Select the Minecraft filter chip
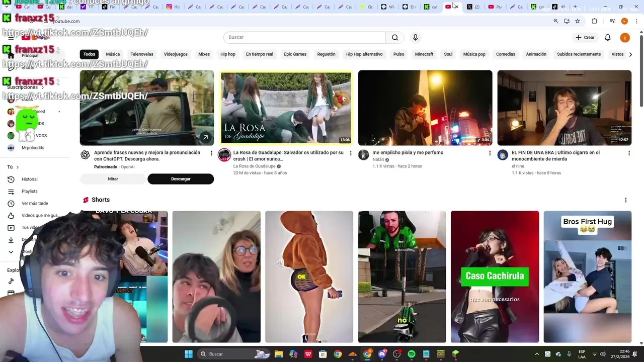This screenshot has height=362, width=644. click(424, 54)
